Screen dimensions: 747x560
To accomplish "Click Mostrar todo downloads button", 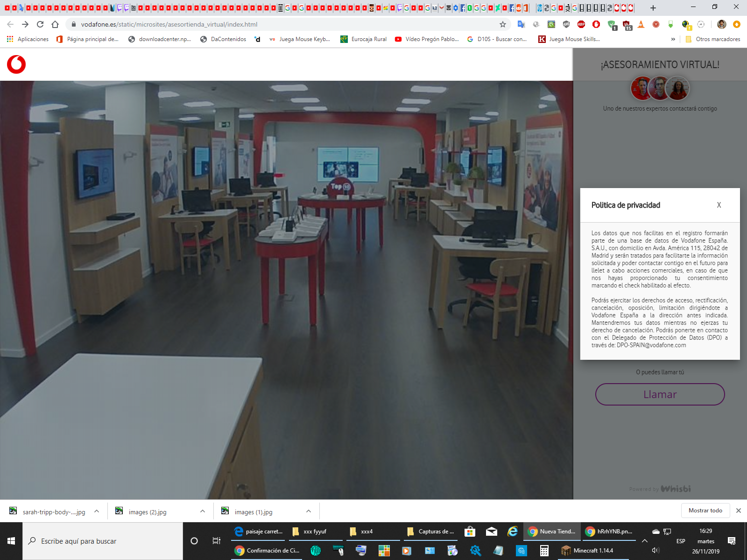I will coord(705,511).
